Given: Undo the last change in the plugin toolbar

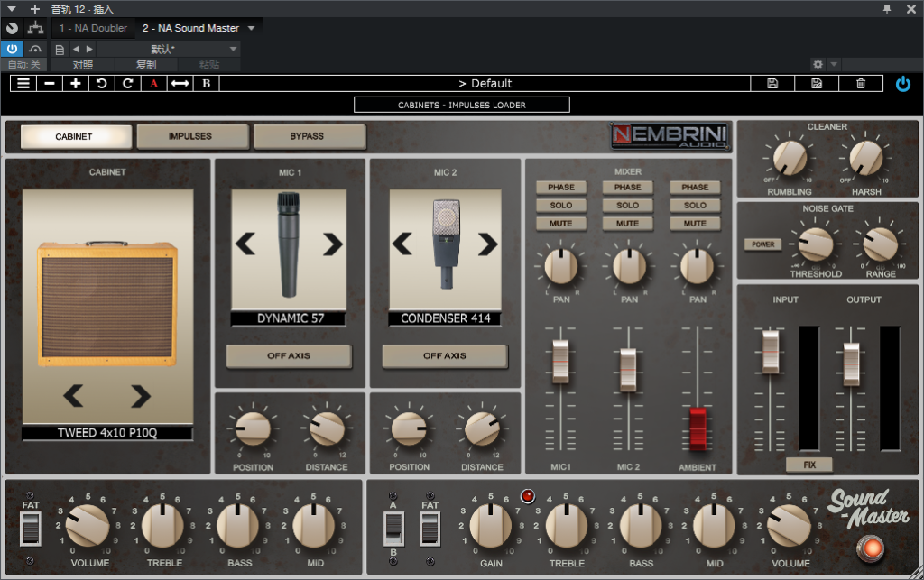Looking at the screenshot, I should (x=101, y=84).
